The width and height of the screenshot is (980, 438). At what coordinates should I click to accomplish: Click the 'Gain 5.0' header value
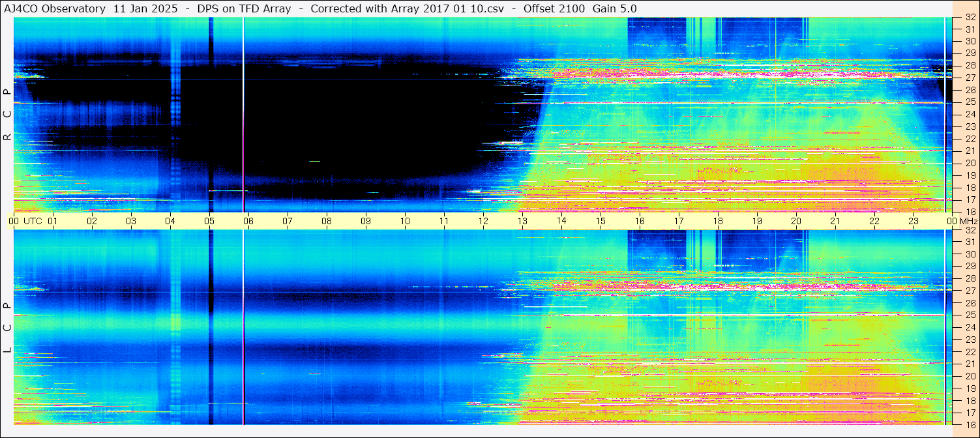[x=615, y=8]
